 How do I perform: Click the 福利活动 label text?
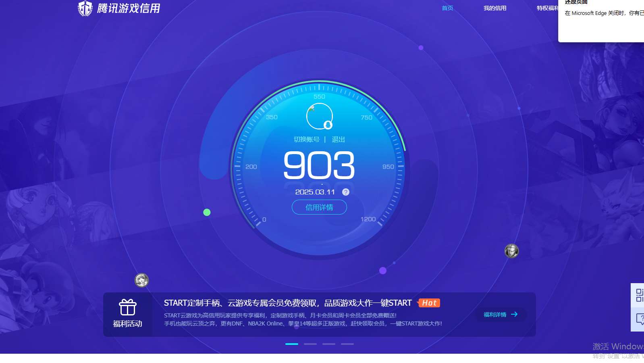pyautogui.click(x=127, y=324)
